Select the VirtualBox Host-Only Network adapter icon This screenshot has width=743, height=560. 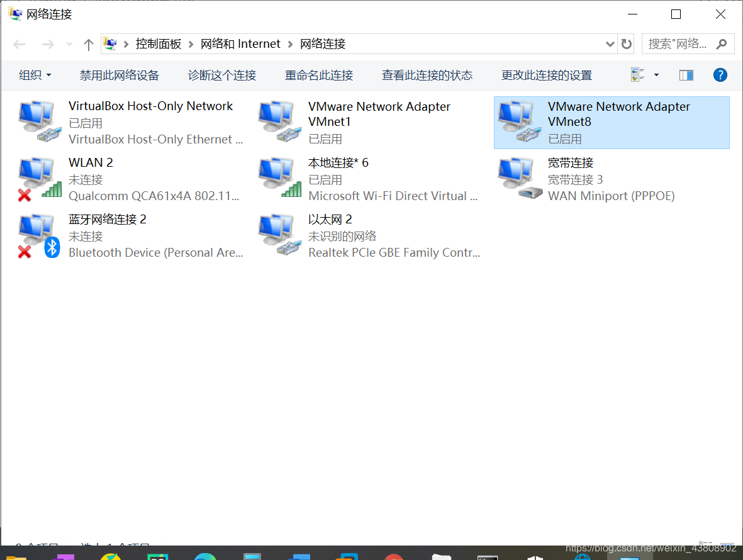40,122
